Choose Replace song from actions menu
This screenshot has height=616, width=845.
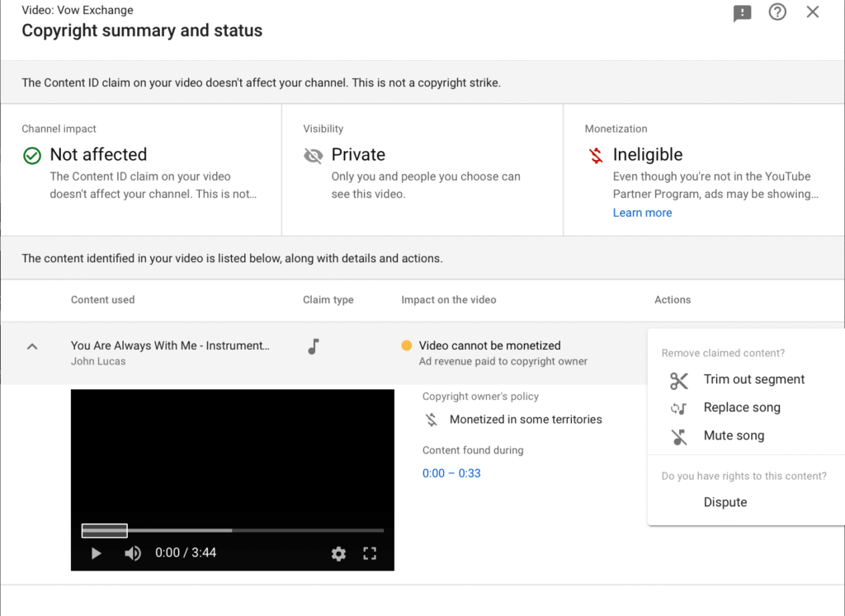741,408
